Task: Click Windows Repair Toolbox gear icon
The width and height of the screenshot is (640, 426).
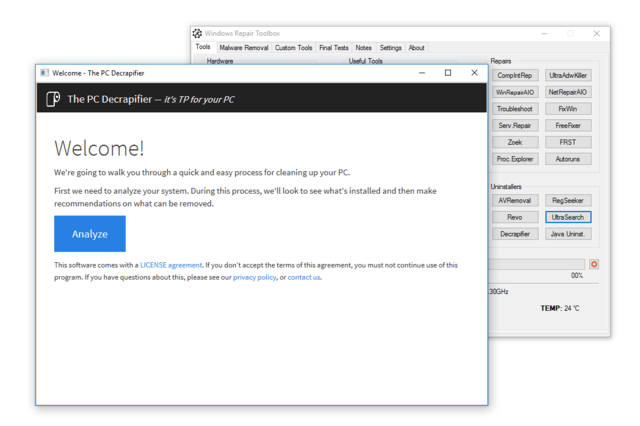Action: tap(198, 33)
